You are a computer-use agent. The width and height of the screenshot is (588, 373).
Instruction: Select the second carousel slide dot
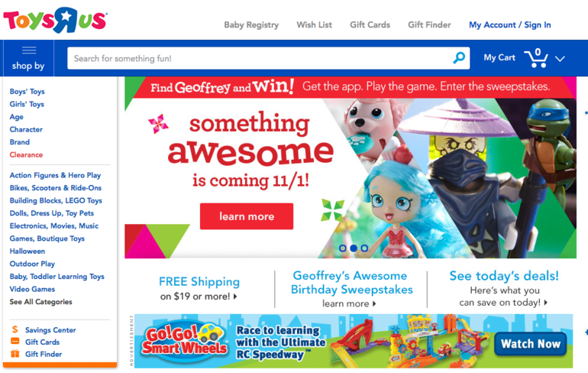pos(354,248)
